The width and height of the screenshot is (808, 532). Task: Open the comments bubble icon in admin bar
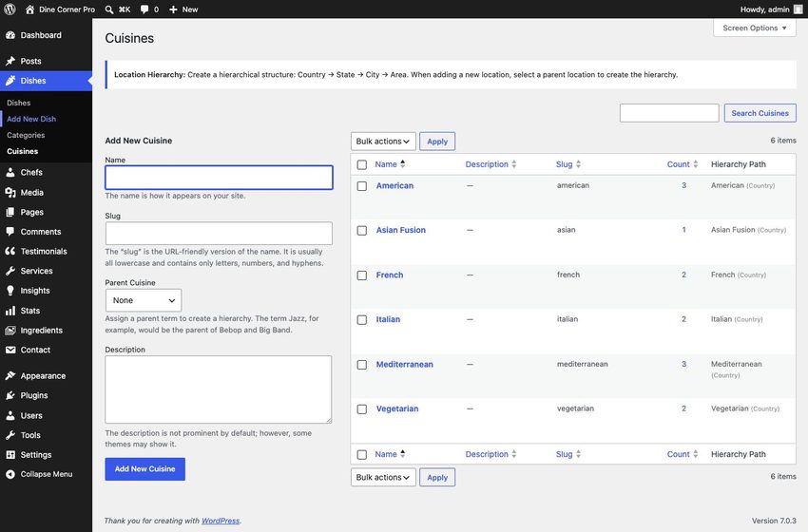144,9
